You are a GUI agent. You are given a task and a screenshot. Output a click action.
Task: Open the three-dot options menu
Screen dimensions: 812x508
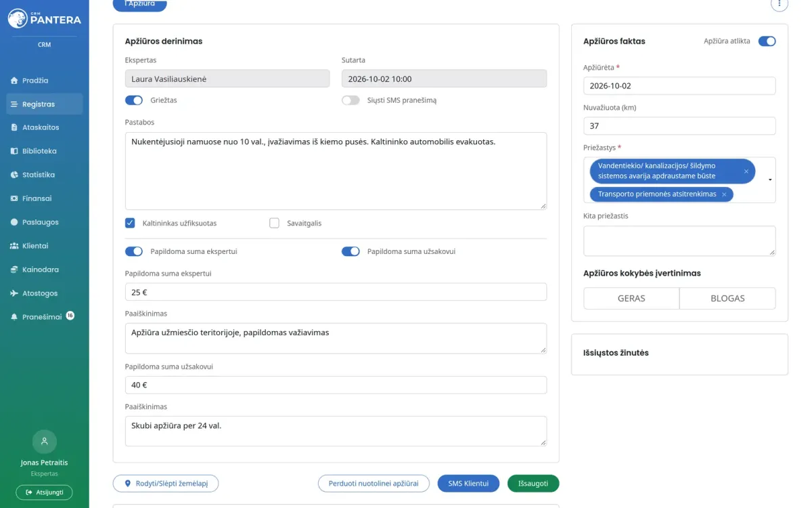point(780,4)
